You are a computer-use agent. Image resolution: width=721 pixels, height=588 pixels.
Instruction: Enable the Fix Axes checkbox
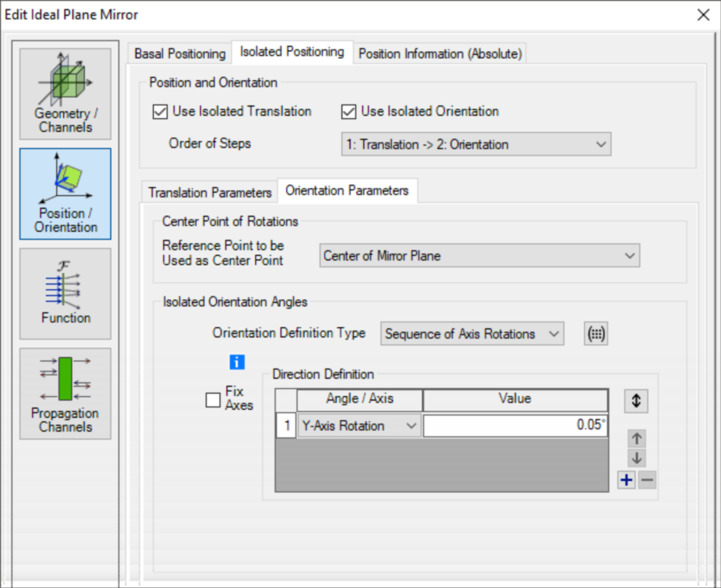click(213, 400)
